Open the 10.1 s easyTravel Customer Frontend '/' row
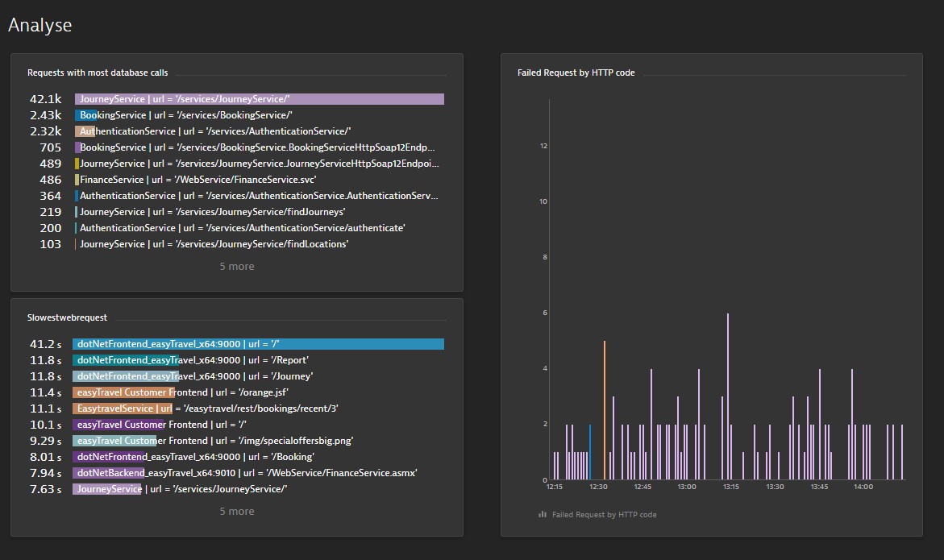This screenshot has height=560, width=944. (x=236, y=425)
